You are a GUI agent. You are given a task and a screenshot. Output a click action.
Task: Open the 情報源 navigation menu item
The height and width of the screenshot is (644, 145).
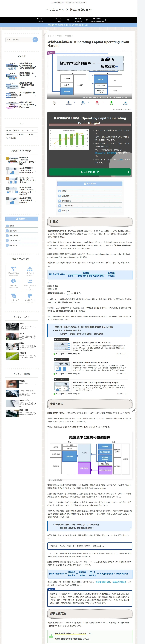click(x=97, y=20)
